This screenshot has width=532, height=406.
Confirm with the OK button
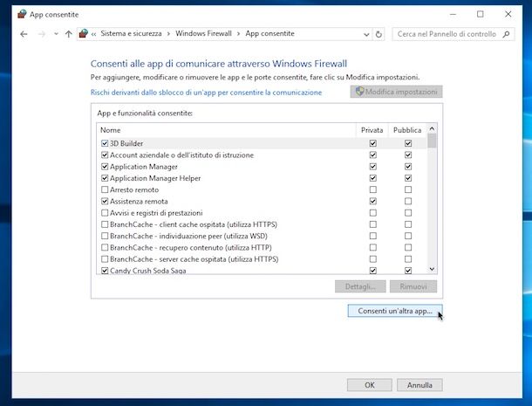click(370, 385)
